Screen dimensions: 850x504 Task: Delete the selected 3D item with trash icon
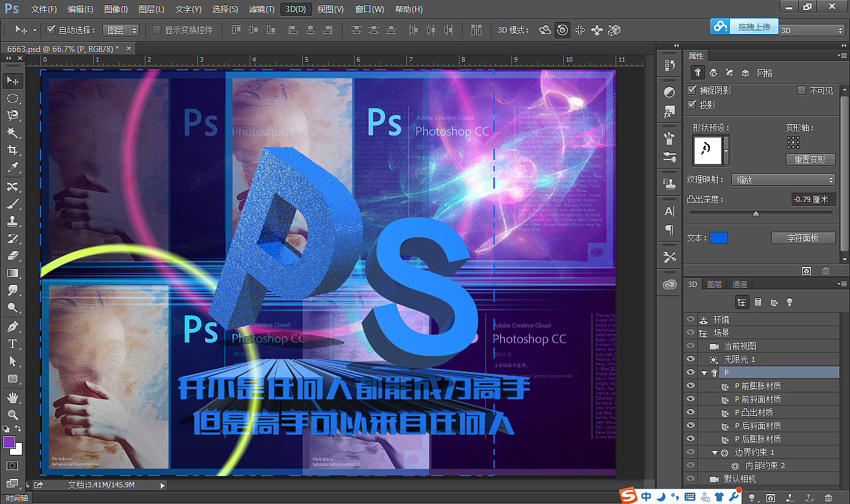click(828, 497)
